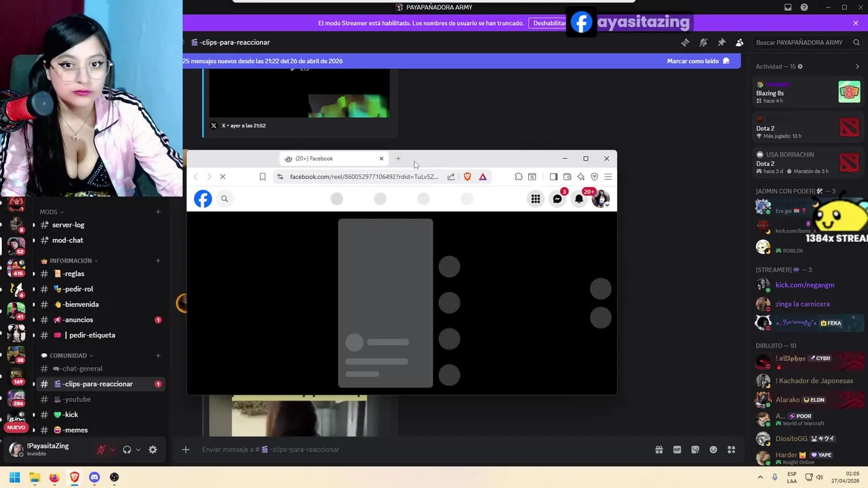
Task: Close the Facebook browser tab
Action: (x=381, y=159)
